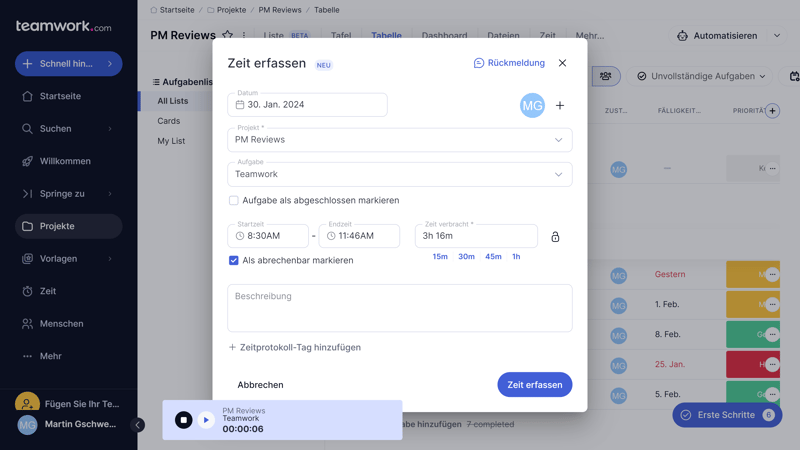800x450 pixels.
Task: Click the Abbrechen button
Action: point(260,385)
